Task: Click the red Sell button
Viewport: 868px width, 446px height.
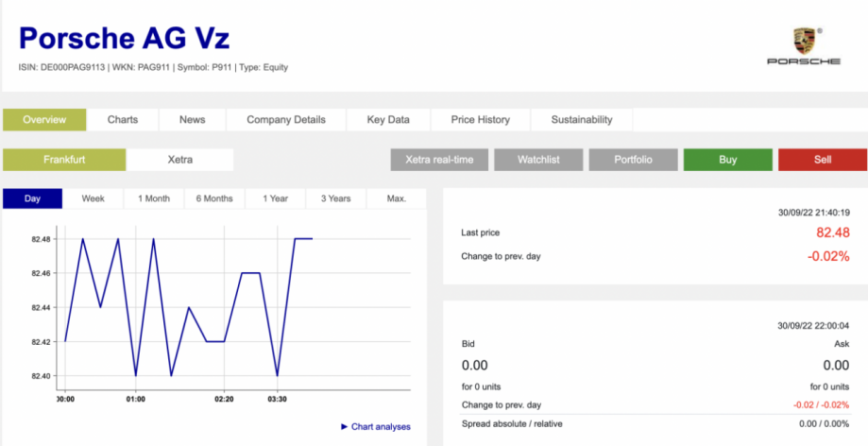Action: tap(823, 160)
